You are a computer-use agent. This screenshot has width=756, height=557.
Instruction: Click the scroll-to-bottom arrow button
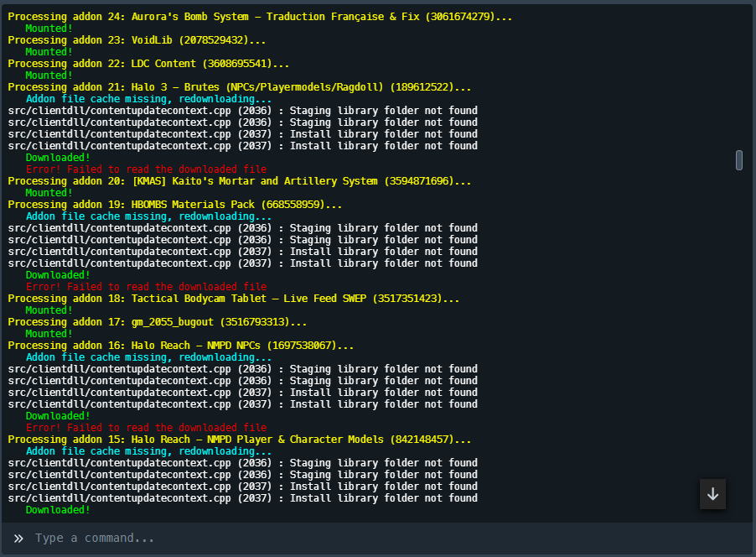point(712,494)
